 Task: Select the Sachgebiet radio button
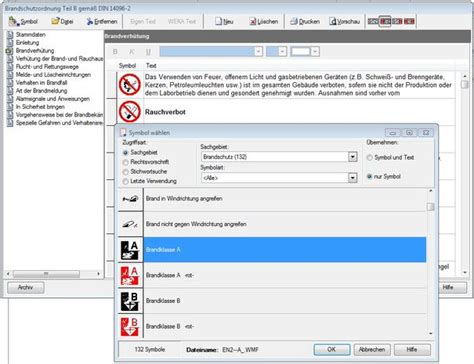125,153
